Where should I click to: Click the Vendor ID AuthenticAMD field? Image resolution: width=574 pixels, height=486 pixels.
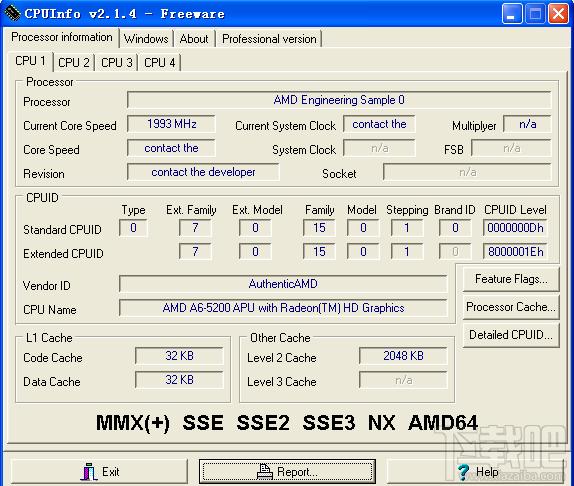283,284
